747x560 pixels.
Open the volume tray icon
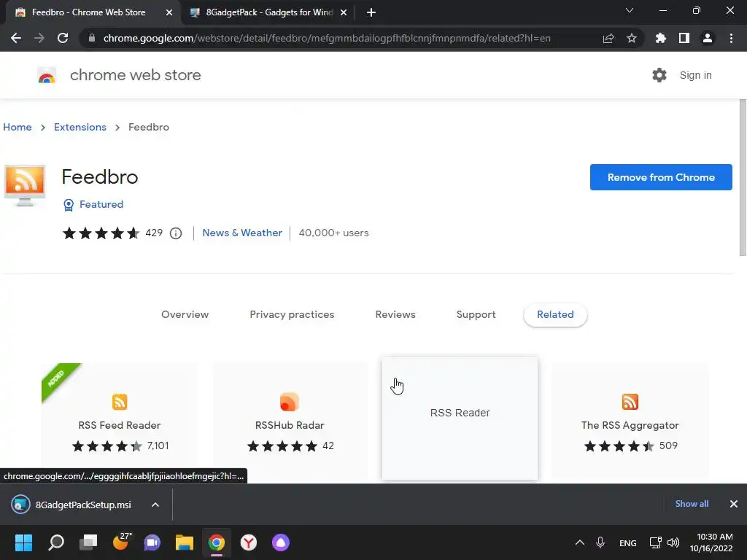[673, 542]
